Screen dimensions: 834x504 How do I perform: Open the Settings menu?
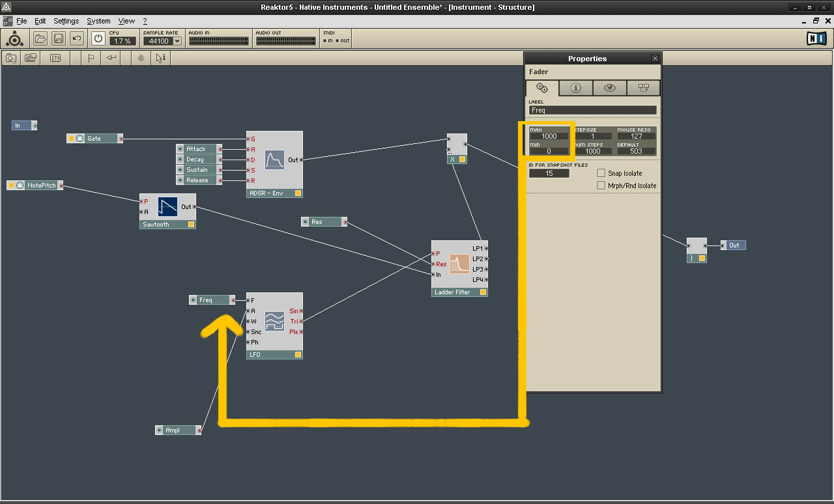tap(66, 21)
